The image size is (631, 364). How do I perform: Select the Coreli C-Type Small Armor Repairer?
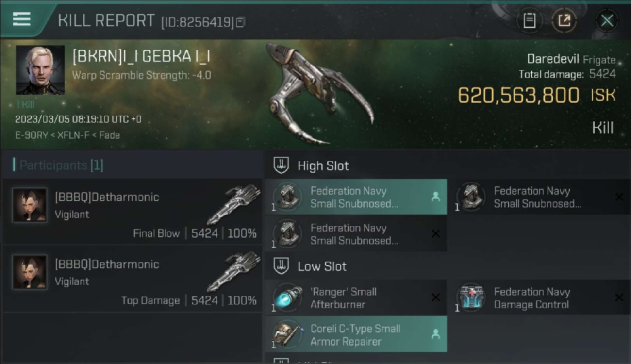tap(356, 334)
